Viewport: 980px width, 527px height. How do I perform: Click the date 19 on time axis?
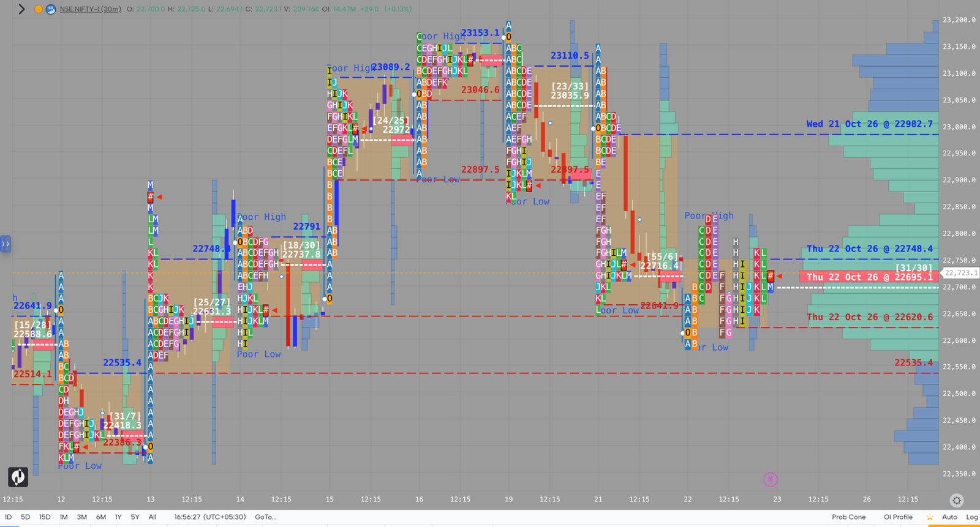click(509, 499)
